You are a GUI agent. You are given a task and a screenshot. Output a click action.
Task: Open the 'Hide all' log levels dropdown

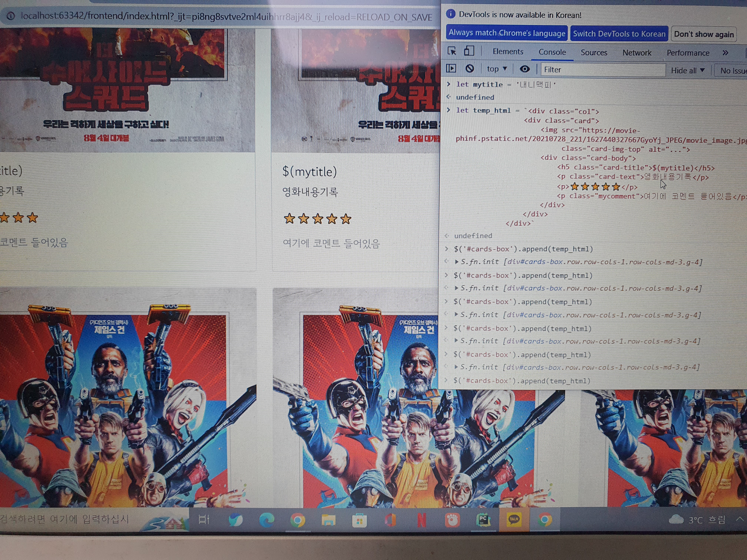(688, 70)
